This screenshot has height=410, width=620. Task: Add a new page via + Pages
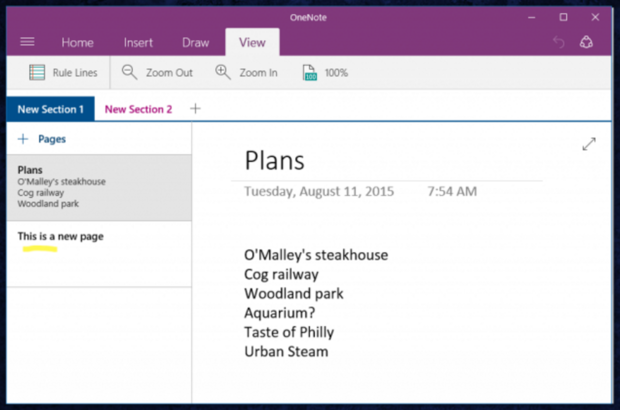click(x=42, y=139)
